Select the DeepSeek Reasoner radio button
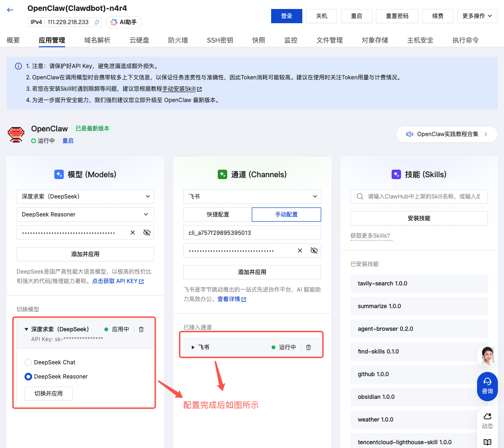Image resolution: width=504 pixels, height=448 pixels. tap(28, 377)
